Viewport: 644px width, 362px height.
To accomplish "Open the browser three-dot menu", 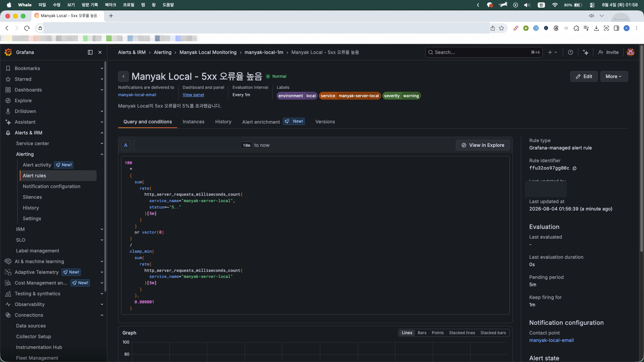I will tap(637, 28).
